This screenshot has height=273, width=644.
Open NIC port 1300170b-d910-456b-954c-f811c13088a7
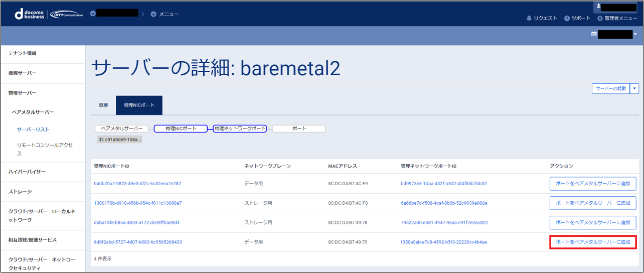click(138, 203)
